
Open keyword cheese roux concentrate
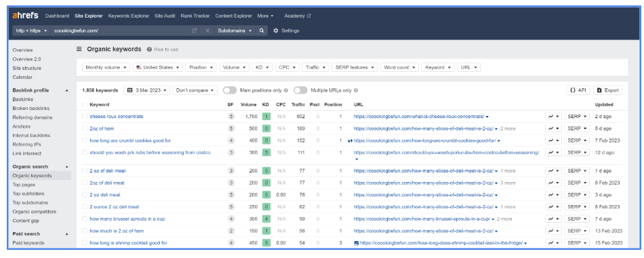pyautogui.click(x=117, y=117)
